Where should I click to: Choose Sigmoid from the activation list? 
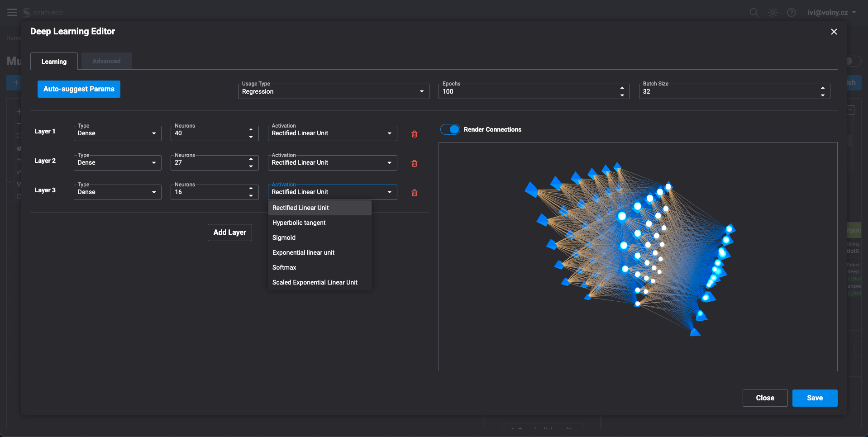click(284, 237)
